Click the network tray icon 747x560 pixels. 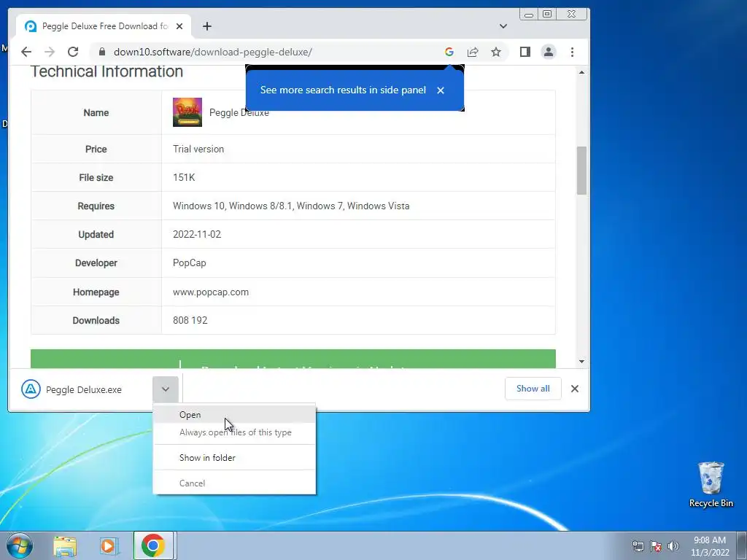coord(638,546)
